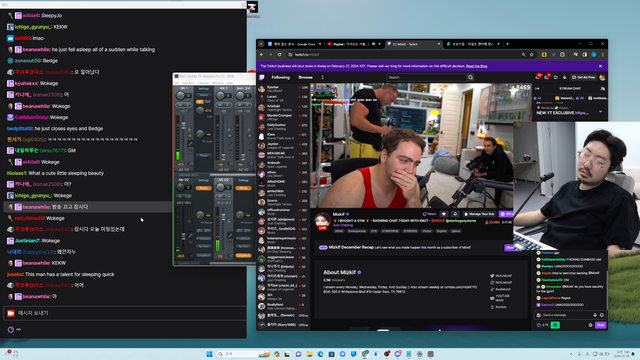The height and width of the screenshot is (360, 640).
Task: Click the AN 2 pan knob in TotalMix
Action: pyautogui.click(x=220, y=95)
